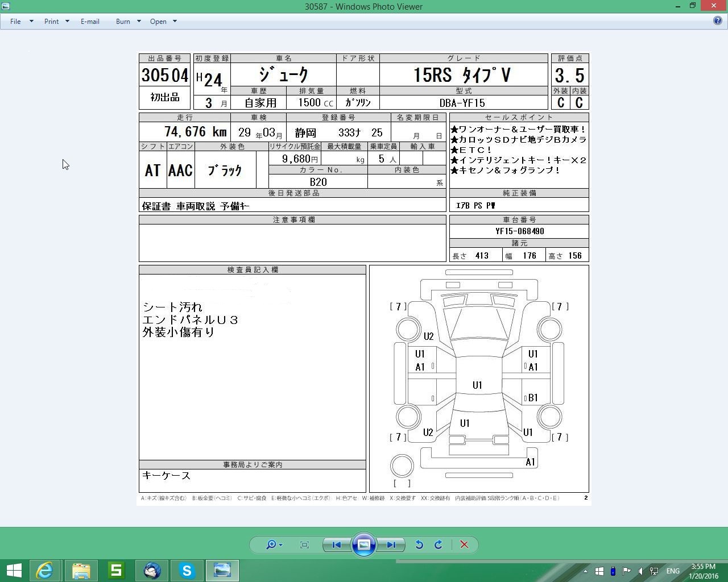Rotate the image clockwise
This screenshot has width=728, height=582.
pyautogui.click(x=439, y=544)
